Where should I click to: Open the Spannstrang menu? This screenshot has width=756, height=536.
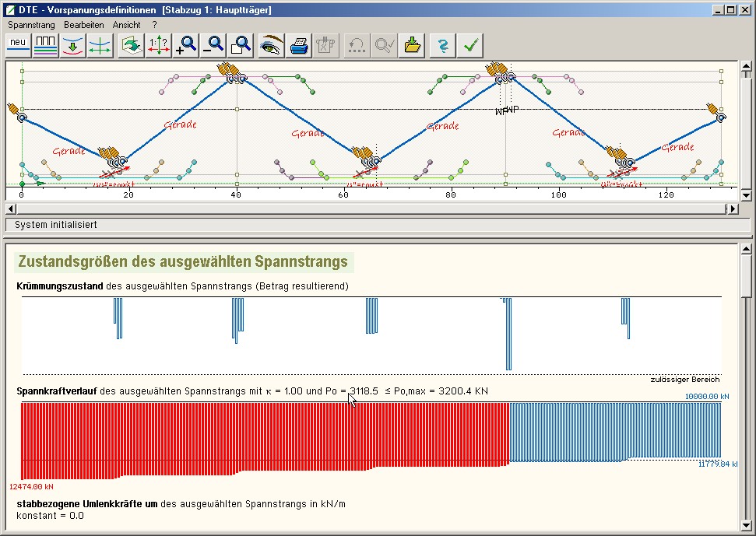[31, 25]
